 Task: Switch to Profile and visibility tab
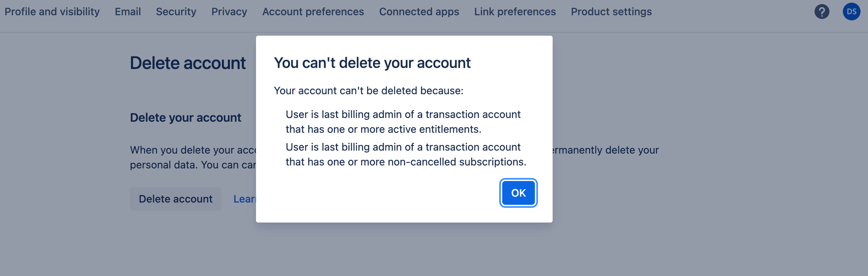(52, 12)
